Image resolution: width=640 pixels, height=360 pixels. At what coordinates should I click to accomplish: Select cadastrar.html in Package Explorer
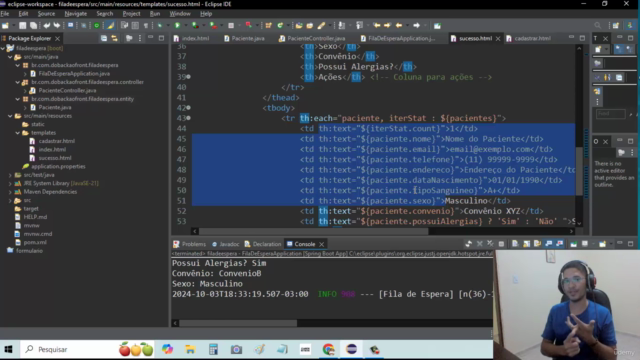coord(56,141)
